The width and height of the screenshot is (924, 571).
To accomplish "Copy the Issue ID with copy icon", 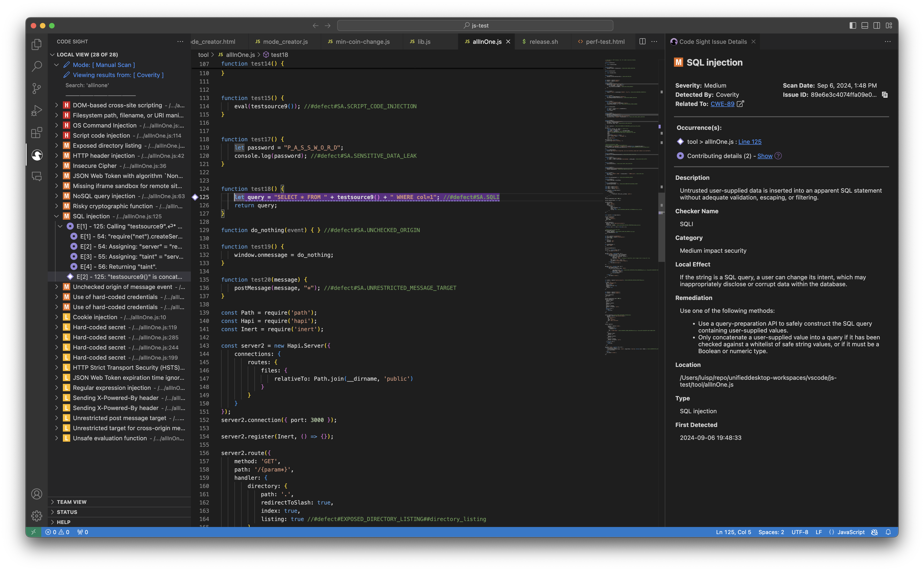I will pyautogui.click(x=885, y=95).
